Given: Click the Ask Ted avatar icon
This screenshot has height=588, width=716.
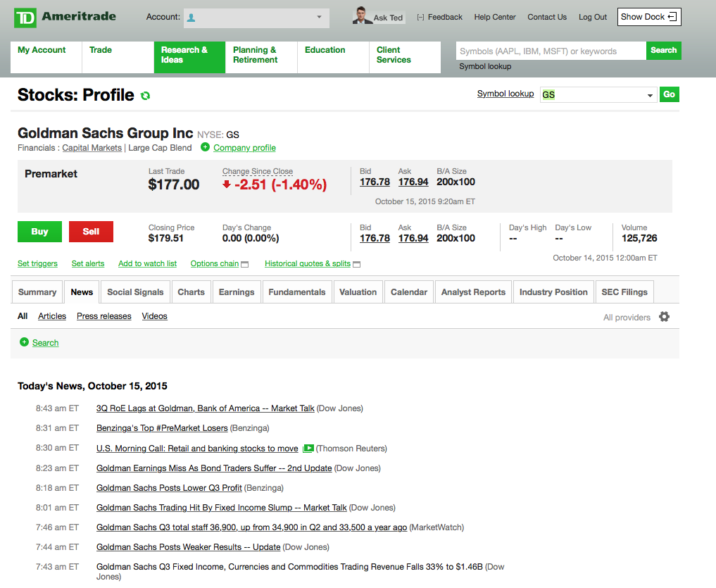Looking at the screenshot, I should tap(361, 15).
